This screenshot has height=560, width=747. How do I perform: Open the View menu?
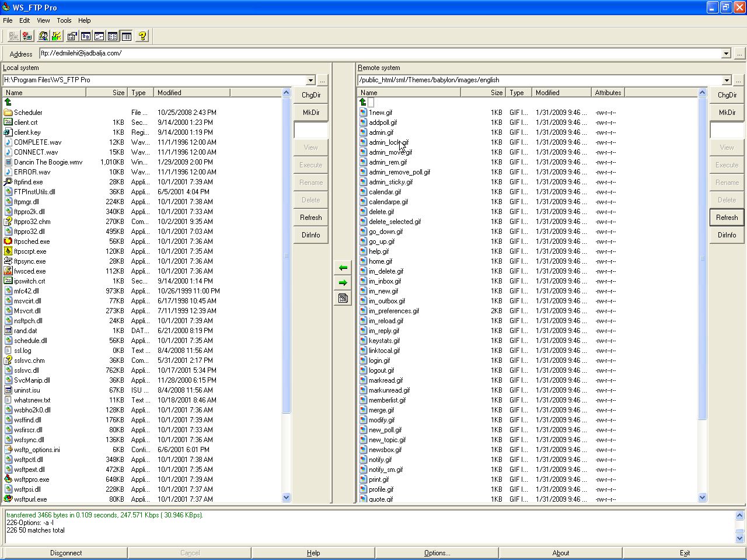pos(43,20)
